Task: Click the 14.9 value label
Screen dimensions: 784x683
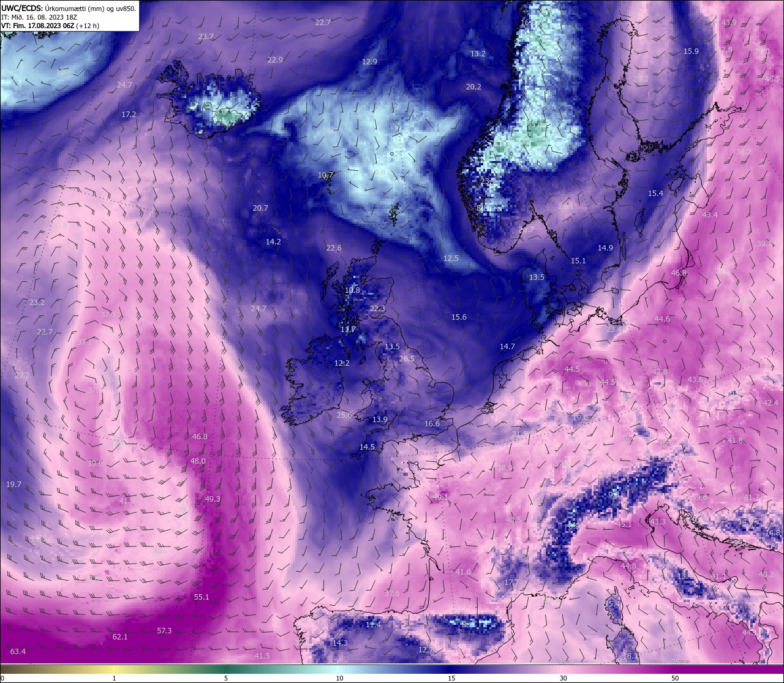Action: coord(605,248)
